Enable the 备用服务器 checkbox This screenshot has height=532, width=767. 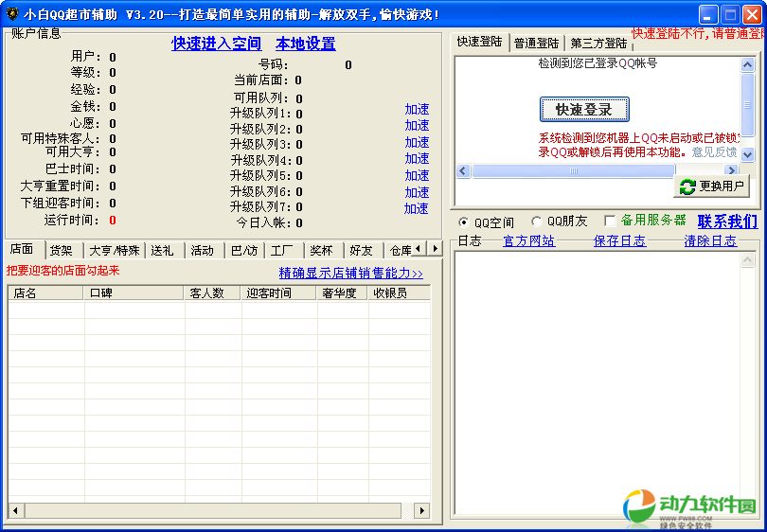coord(610,221)
